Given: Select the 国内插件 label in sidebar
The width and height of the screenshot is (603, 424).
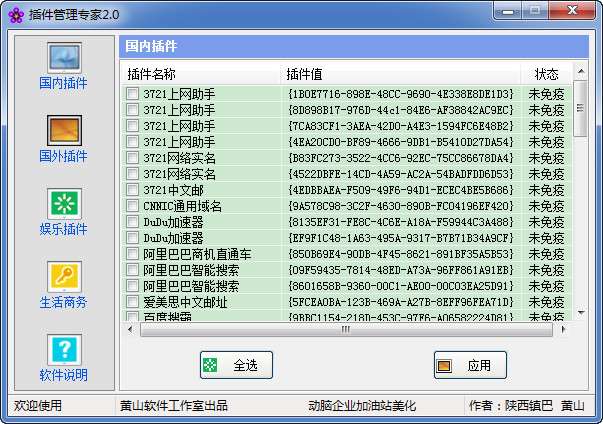Looking at the screenshot, I should click(x=63, y=83).
